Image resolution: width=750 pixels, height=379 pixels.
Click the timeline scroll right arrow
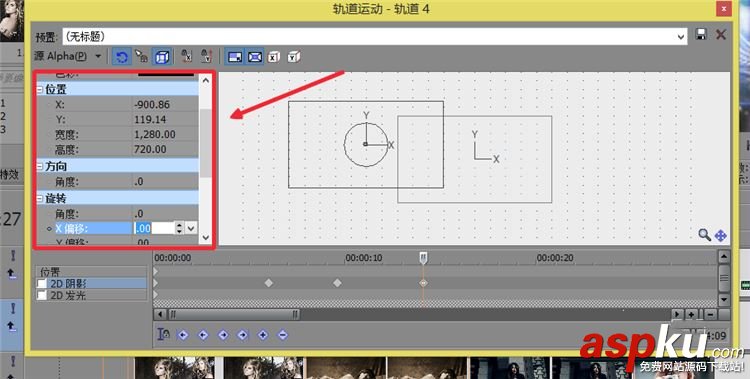tap(677, 314)
